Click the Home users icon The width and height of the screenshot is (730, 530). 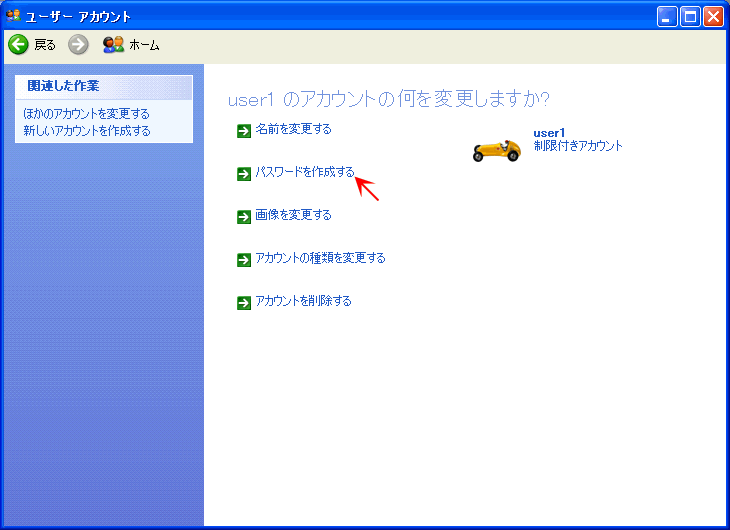click(114, 45)
